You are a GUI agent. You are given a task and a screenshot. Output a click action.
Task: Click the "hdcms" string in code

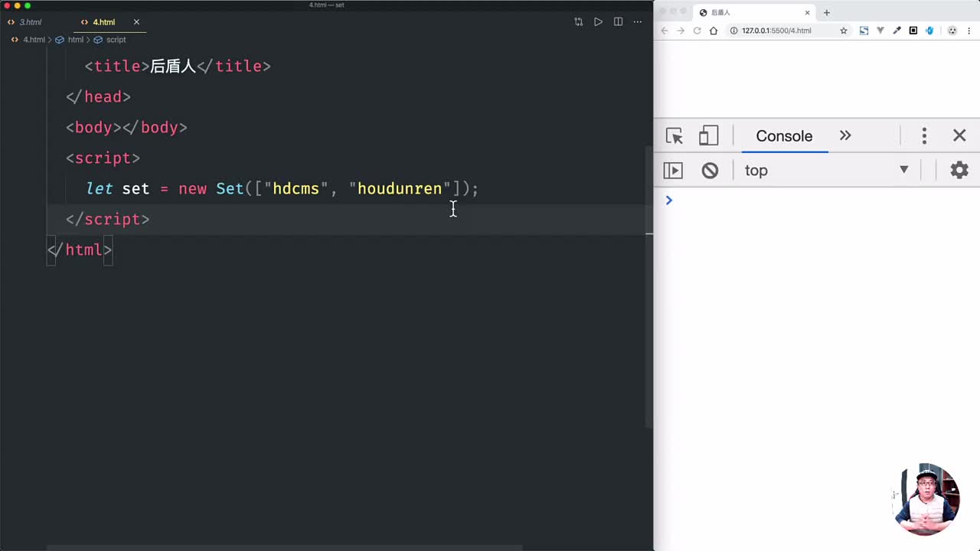(296, 188)
